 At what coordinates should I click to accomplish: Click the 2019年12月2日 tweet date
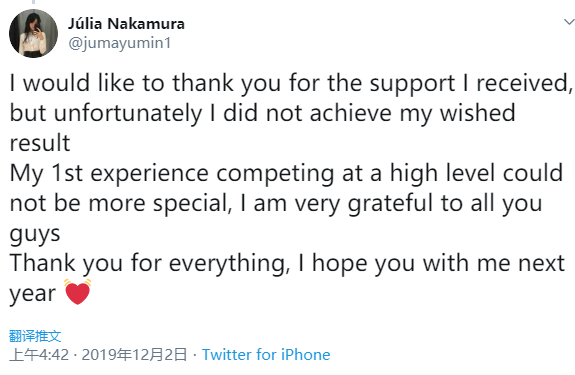134,354
